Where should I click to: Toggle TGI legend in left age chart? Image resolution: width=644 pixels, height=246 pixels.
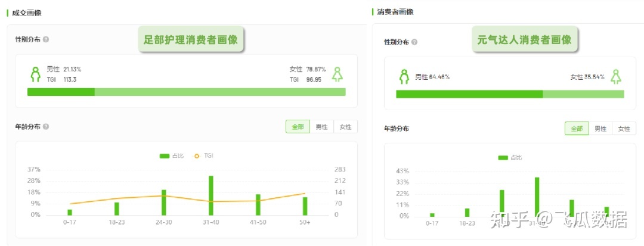204,155
